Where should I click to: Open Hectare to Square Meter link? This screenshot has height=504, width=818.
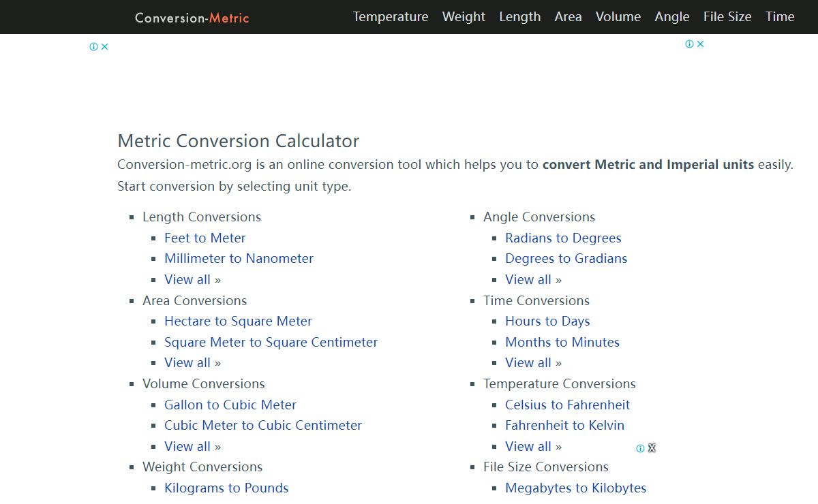click(238, 321)
